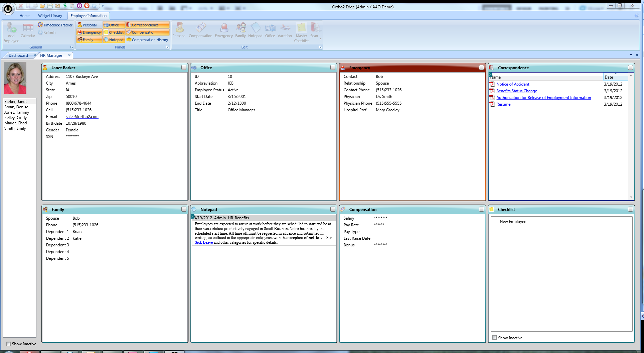Toggle the Personal panel button
The image size is (644, 353).
89,25
